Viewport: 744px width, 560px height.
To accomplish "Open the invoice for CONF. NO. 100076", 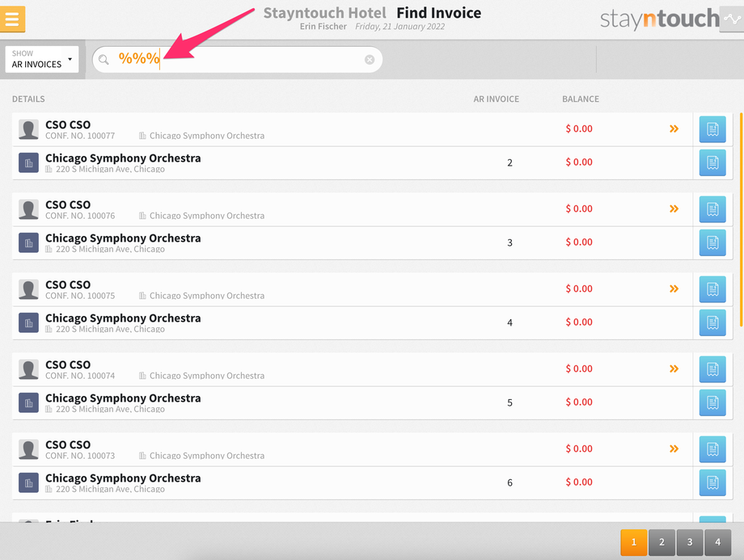I will [712, 209].
